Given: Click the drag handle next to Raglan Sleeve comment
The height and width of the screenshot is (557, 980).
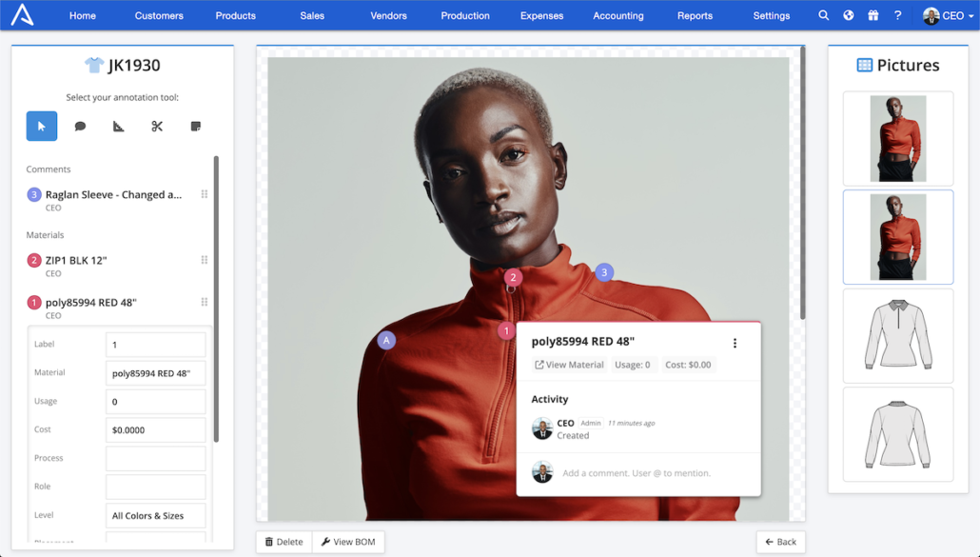Looking at the screenshot, I should click(x=205, y=194).
